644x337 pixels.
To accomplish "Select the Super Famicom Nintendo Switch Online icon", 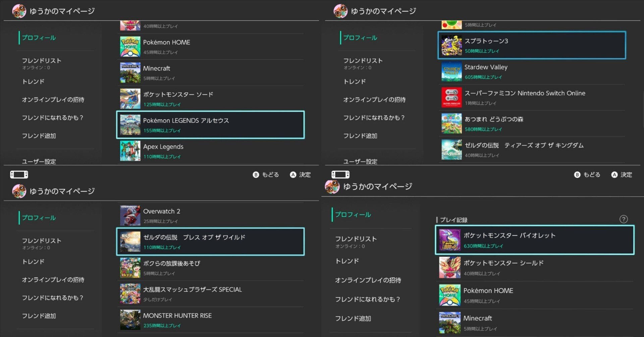I will click(451, 97).
